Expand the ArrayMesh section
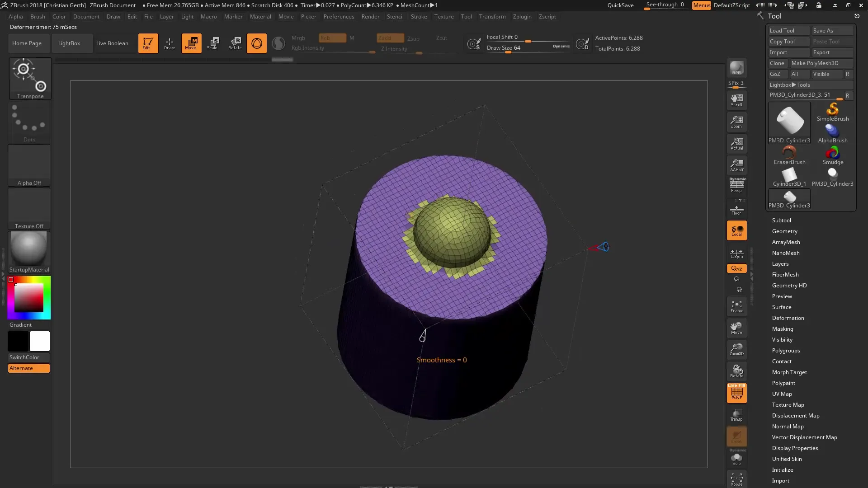This screenshot has width=868, height=488. 786,242
